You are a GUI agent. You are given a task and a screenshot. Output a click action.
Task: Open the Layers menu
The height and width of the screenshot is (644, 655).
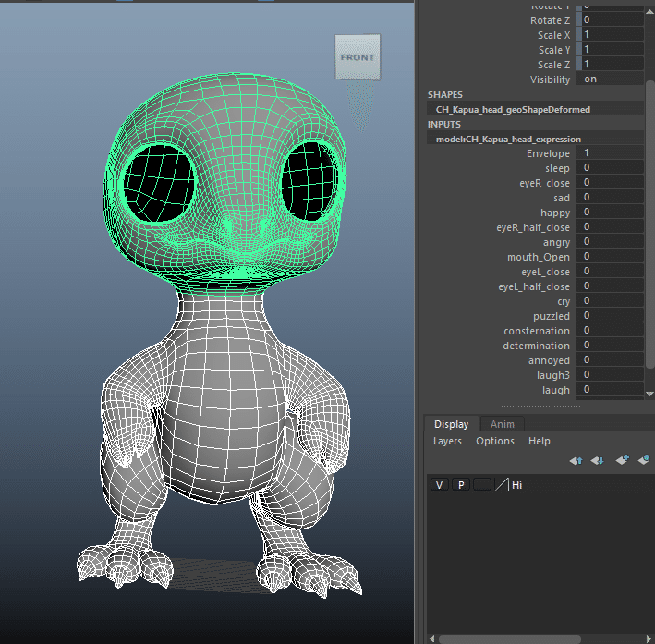pyautogui.click(x=447, y=441)
